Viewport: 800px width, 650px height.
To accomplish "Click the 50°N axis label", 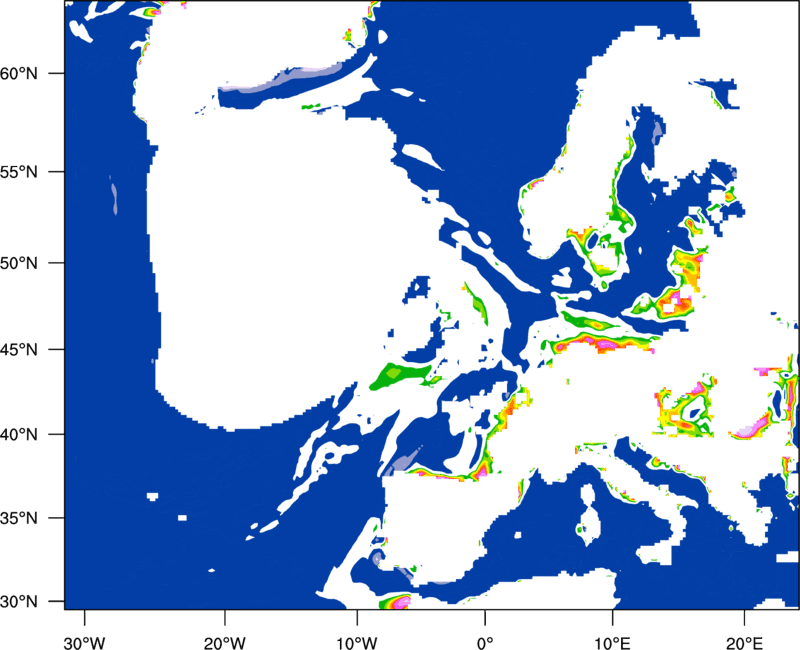I will (x=19, y=264).
